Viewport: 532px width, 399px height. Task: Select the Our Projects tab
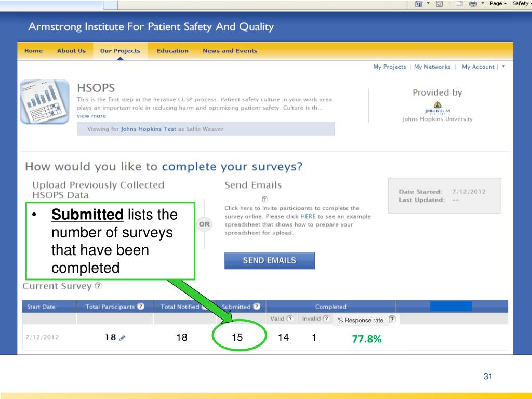pos(120,51)
